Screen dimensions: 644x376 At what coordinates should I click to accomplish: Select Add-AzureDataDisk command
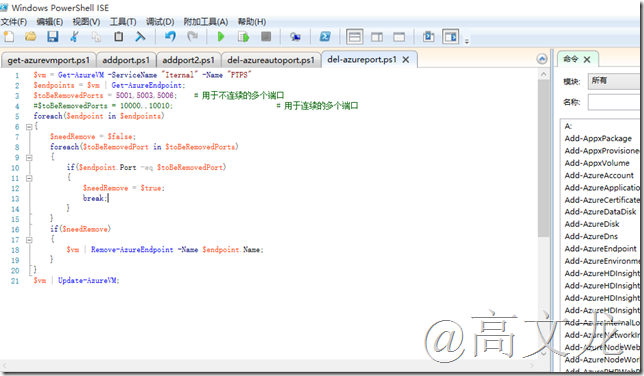[600, 212]
